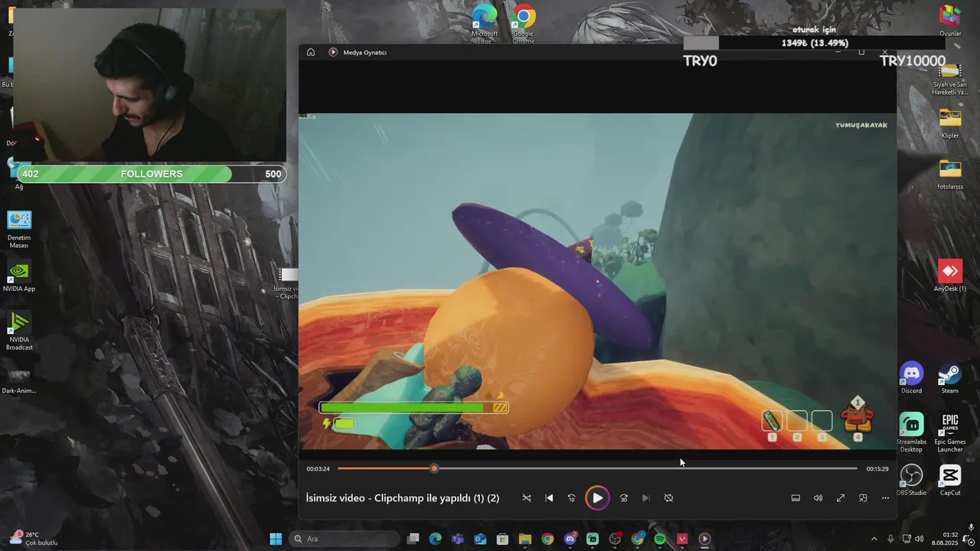Open the Dark-Anim desktop file
The width and height of the screenshot is (980, 551).
(19, 380)
